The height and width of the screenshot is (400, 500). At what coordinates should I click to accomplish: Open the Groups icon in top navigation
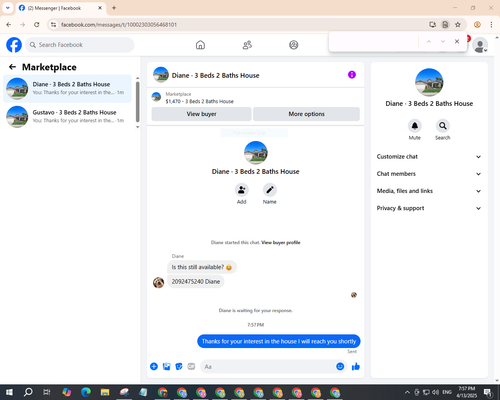[x=294, y=45]
